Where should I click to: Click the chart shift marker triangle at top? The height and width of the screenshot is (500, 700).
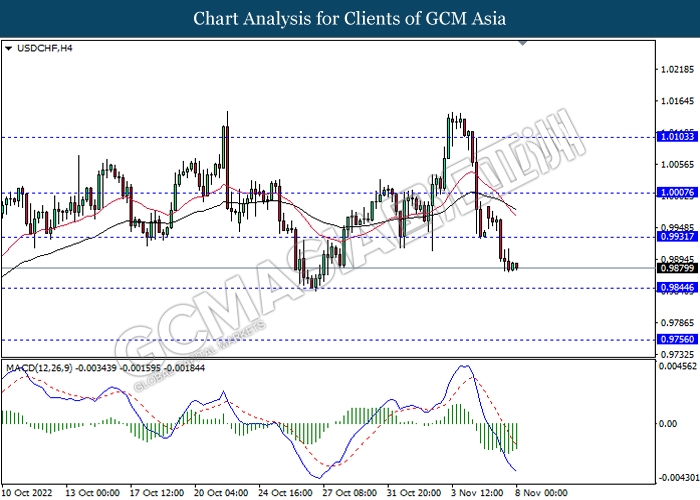click(x=523, y=43)
